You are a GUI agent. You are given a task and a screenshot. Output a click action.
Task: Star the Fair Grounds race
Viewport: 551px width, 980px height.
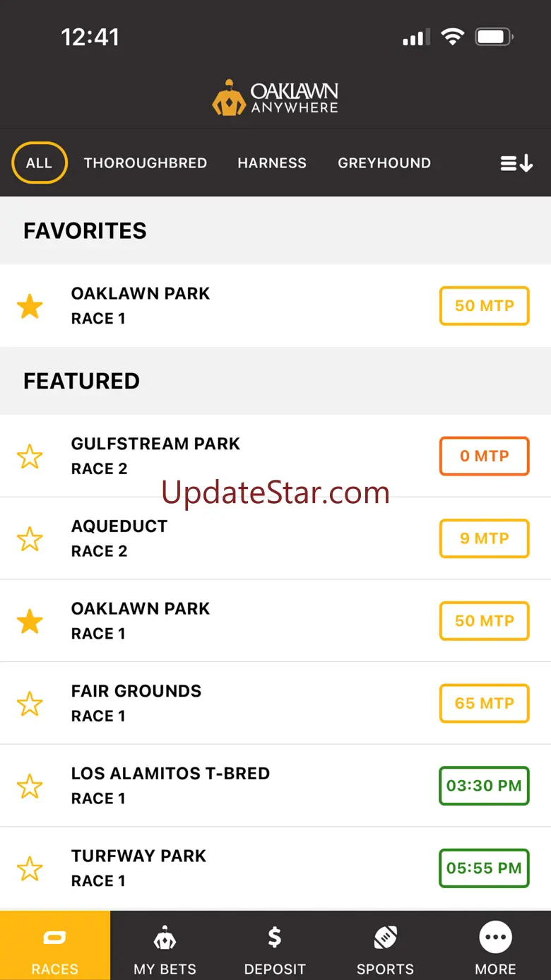tap(30, 704)
